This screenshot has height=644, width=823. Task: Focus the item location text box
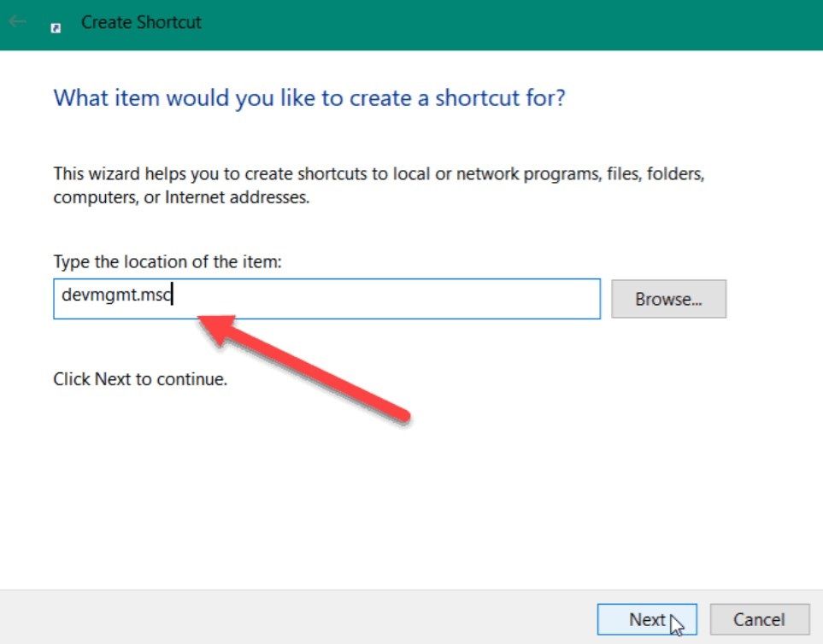(x=326, y=299)
